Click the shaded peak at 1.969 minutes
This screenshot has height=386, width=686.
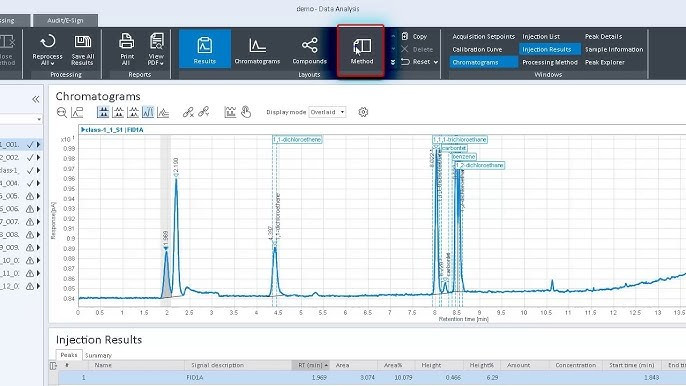(x=166, y=276)
